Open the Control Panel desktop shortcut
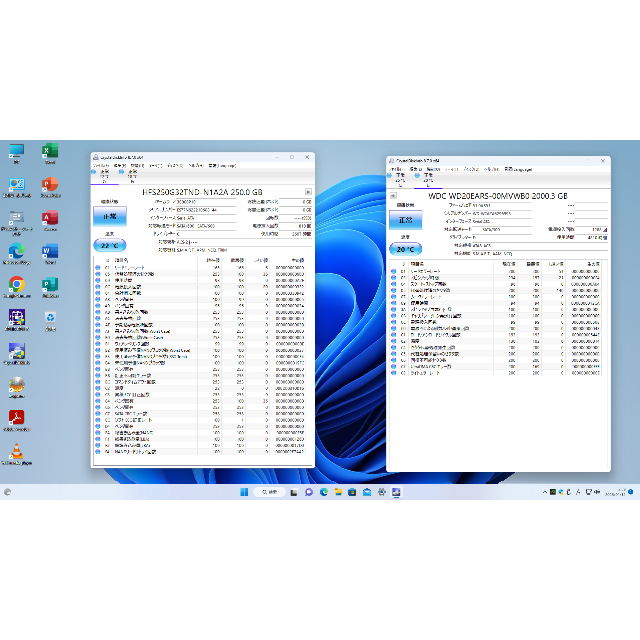Image resolution: width=640 pixels, height=640 pixels. (16, 187)
